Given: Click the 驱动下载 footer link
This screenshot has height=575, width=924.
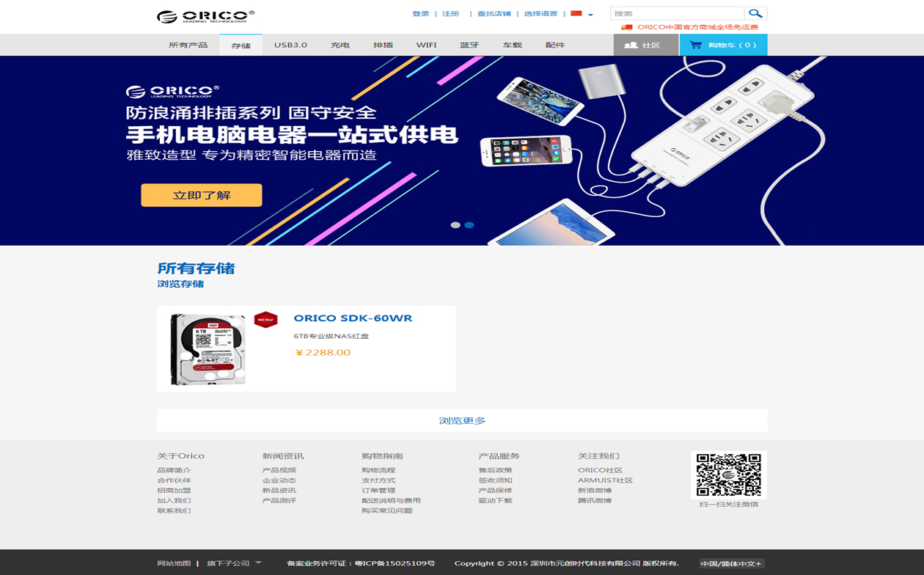Looking at the screenshot, I should [496, 501].
